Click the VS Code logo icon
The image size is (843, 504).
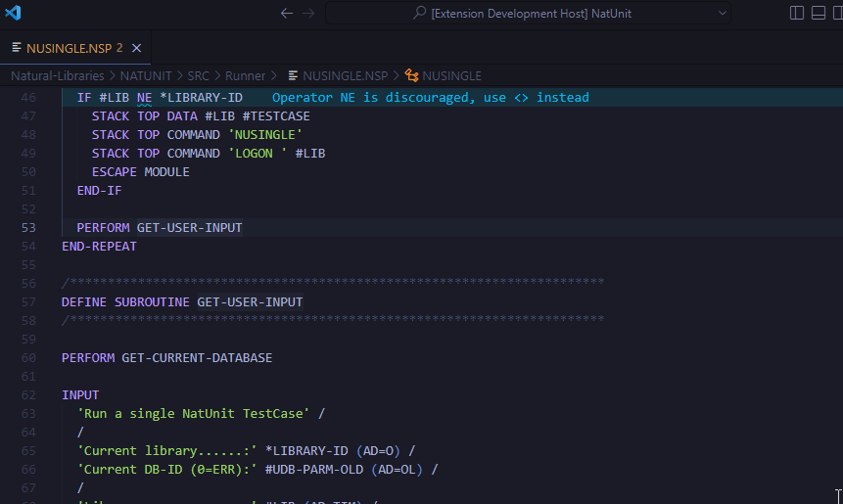click(x=13, y=13)
